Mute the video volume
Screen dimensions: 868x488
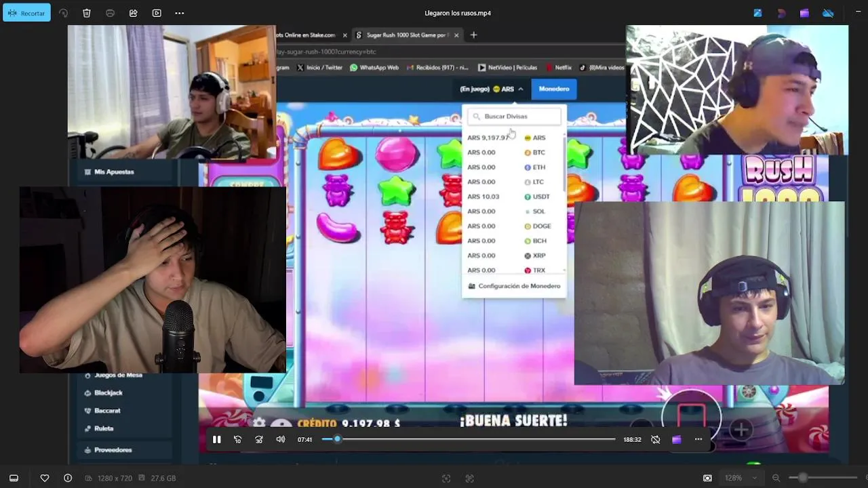281,439
